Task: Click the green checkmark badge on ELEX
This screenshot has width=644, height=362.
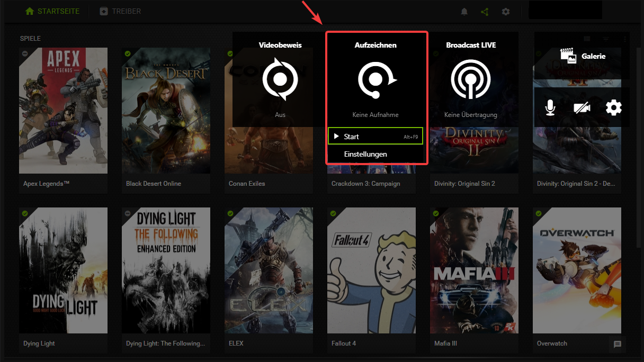Action: coord(230,213)
